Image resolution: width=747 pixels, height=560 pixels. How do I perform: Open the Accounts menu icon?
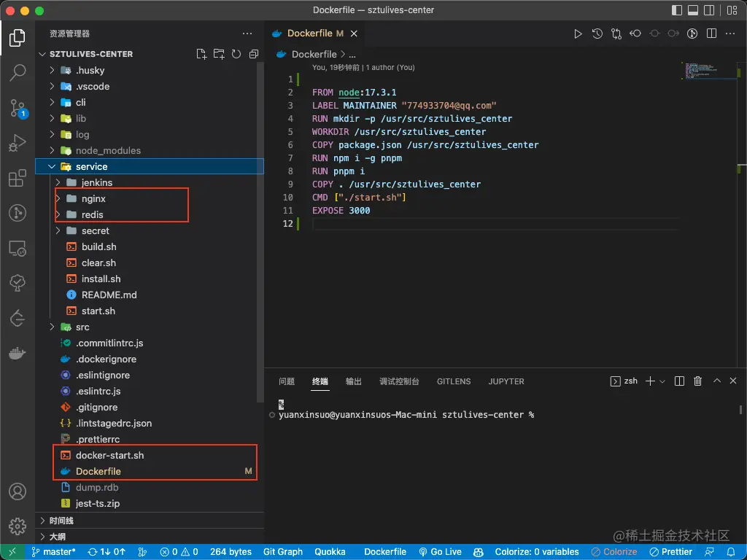tap(18, 491)
